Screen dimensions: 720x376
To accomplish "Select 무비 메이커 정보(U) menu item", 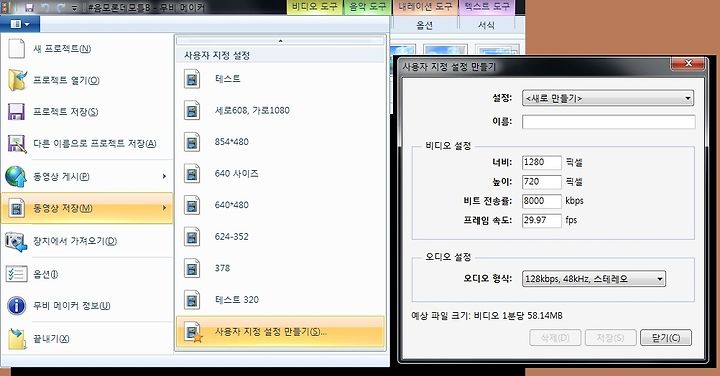I will 87,306.
